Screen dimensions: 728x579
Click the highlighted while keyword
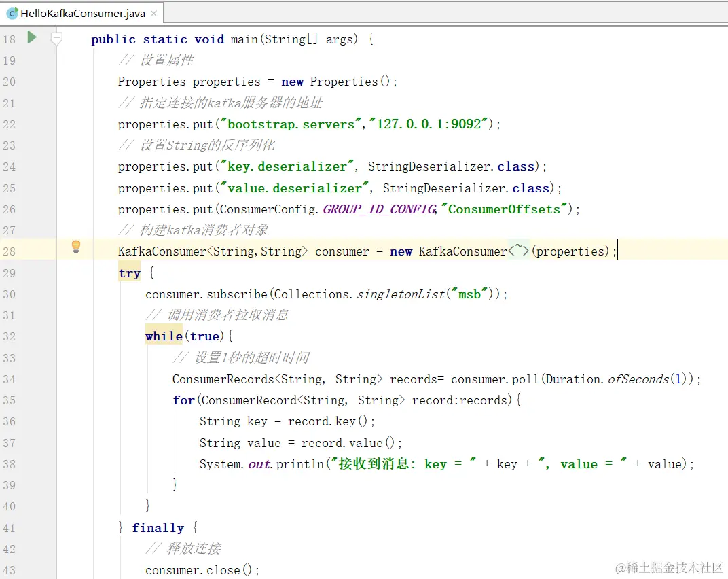tap(164, 336)
